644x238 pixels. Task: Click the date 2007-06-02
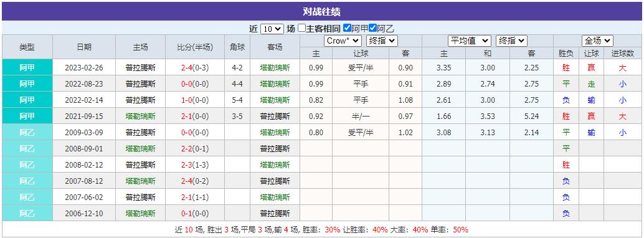pos(84,198)
